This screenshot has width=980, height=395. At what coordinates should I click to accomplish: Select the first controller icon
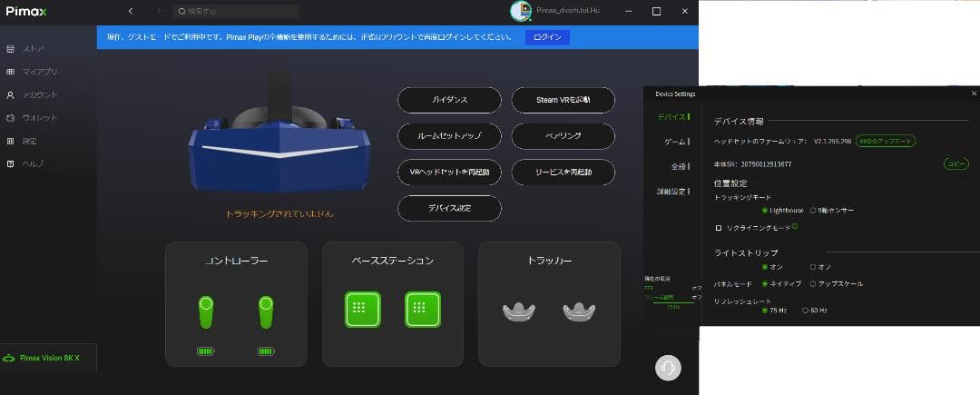[206, 312]
